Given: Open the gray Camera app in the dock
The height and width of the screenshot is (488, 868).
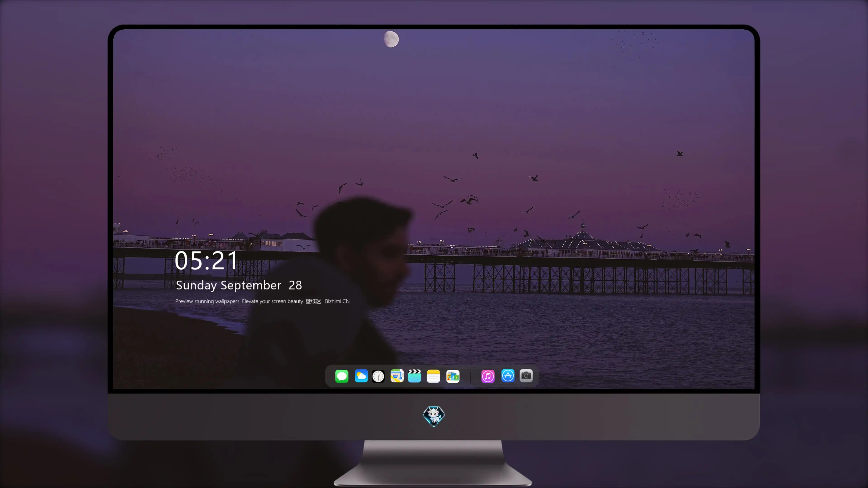Looking at the screenshot, I should coord(526,375).
